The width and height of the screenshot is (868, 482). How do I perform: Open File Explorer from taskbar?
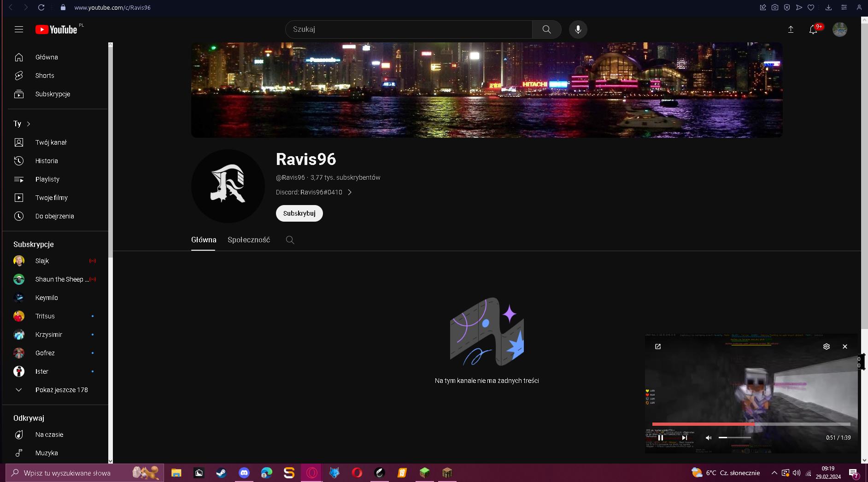click(176, 473)
